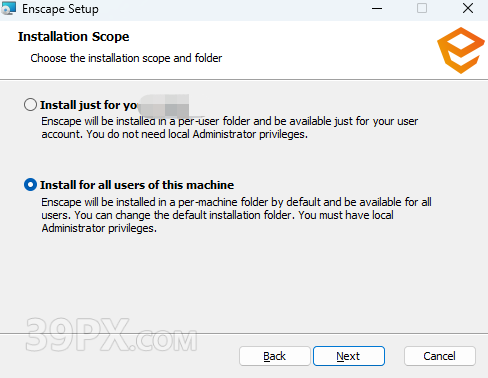Click the Enscape orange logo

tap(461, 50)
